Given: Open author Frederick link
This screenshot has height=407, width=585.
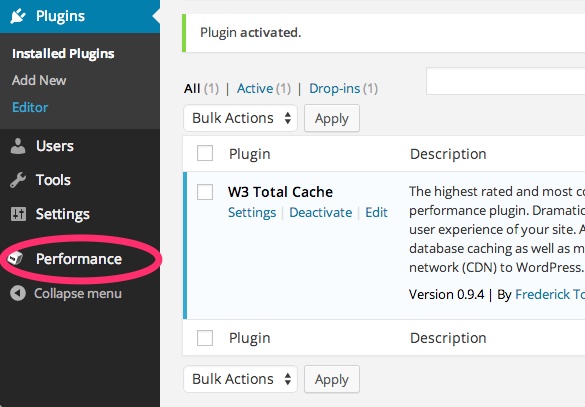Looking at the screenshot, I should (x=550, y=294).
